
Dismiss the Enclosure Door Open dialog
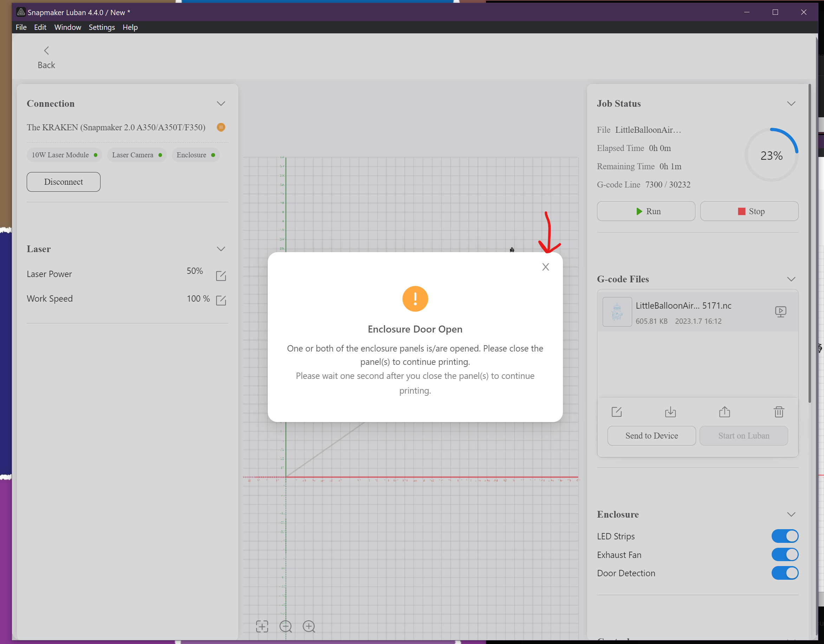(545, 267)
